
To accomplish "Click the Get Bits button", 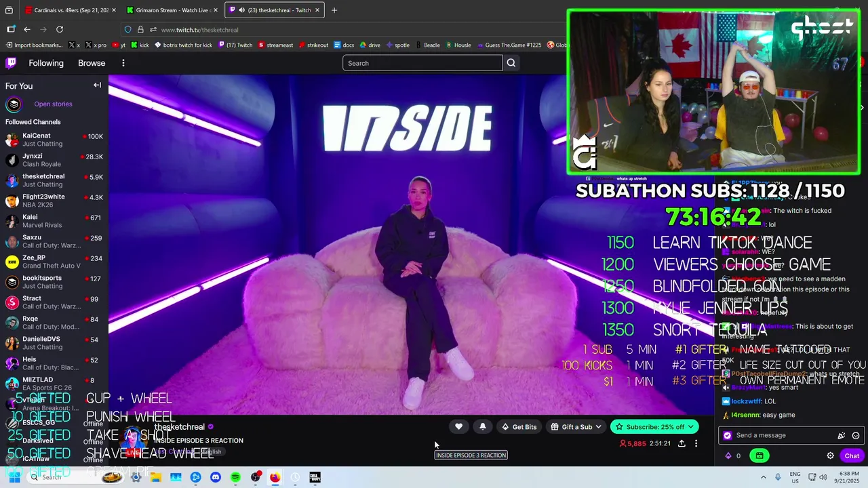I will 519,426.
